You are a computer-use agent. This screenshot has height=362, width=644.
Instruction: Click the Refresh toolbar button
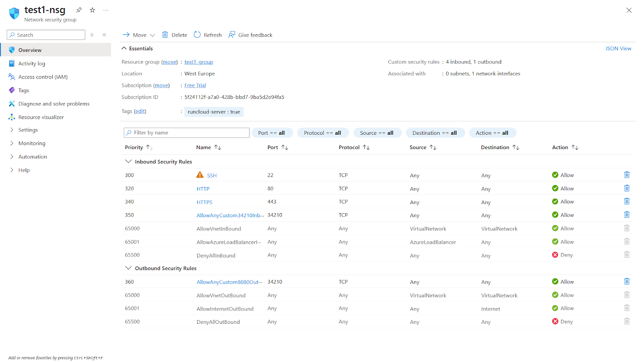pos(208,35)
